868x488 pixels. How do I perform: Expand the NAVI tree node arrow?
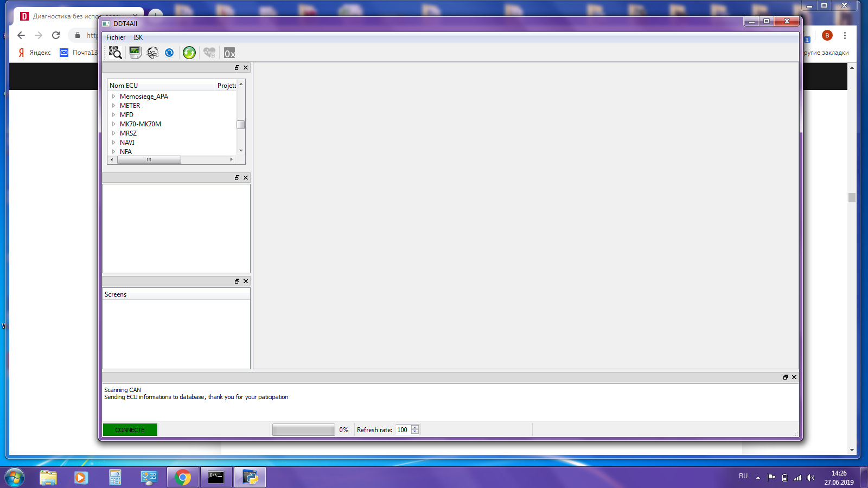[114, 143]
